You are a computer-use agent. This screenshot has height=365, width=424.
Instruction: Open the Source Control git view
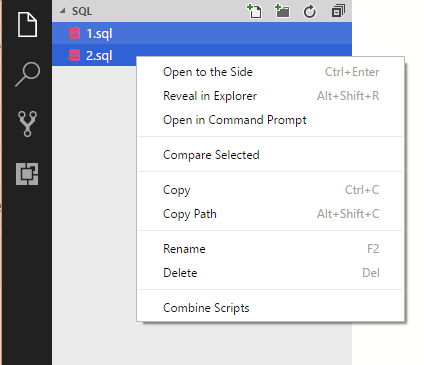[x=27, y=124]
